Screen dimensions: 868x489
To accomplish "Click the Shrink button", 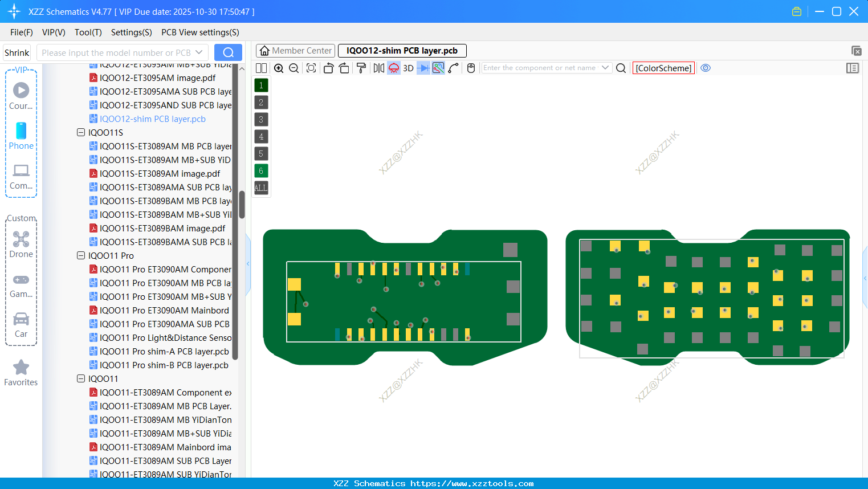I will (x=16, y=52).
